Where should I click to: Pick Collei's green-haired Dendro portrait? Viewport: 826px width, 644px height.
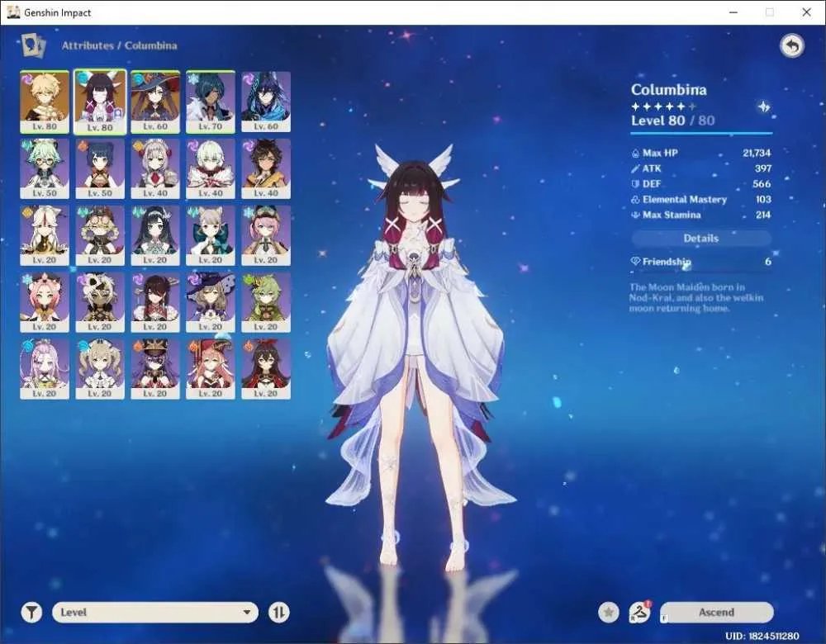266,303
